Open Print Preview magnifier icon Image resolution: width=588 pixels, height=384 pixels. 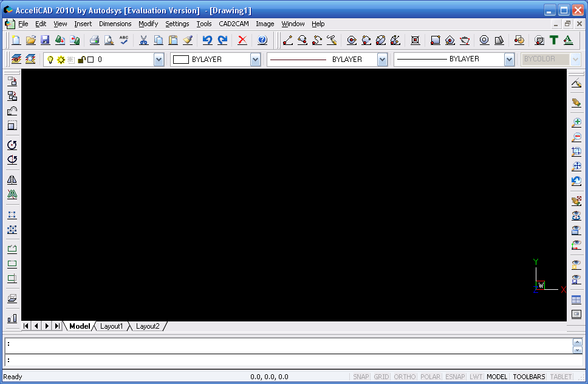click(109, 39)
